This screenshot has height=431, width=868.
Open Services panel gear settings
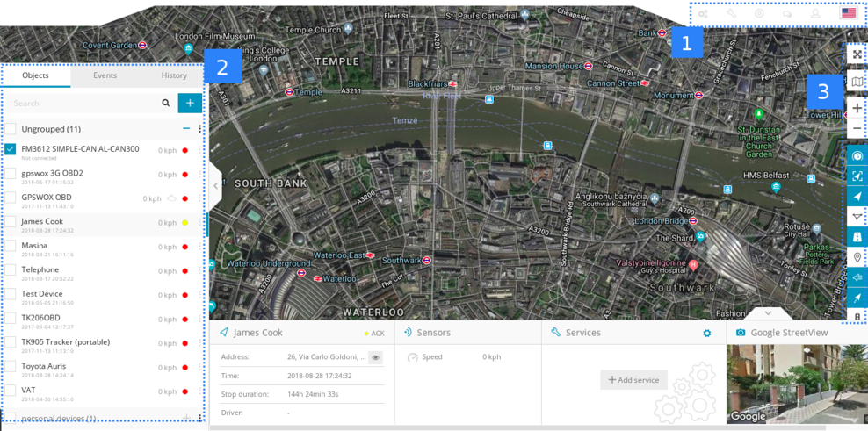coord(706,333)
